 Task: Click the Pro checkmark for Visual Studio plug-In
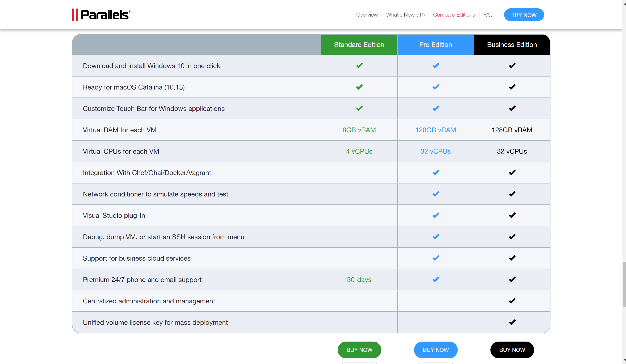[x=435, y=215]
